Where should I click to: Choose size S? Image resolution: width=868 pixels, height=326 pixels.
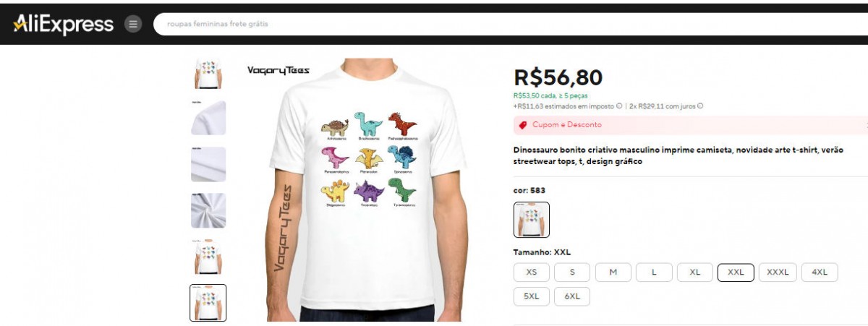tap(572, 273)
